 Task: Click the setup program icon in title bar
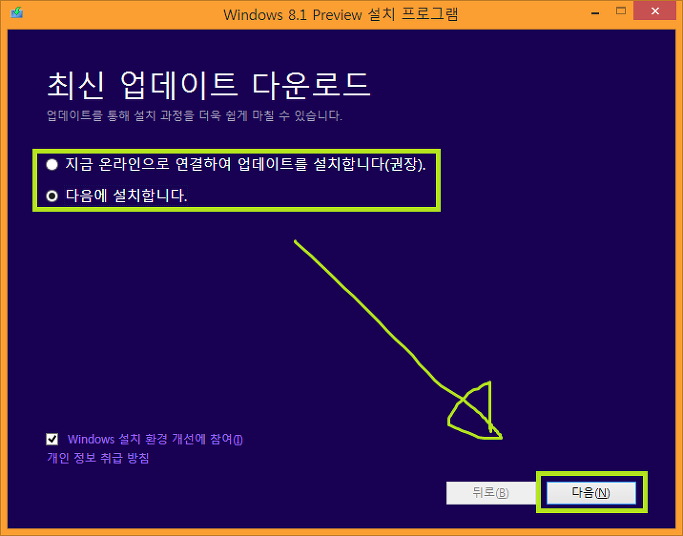tap(17, 12)
